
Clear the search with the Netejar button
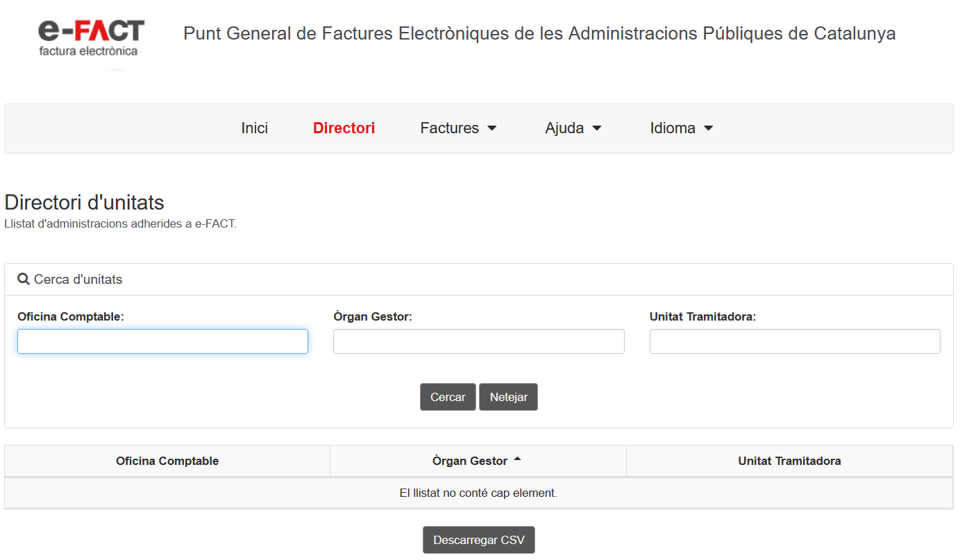pyautogui.click(x=508, y=397)
